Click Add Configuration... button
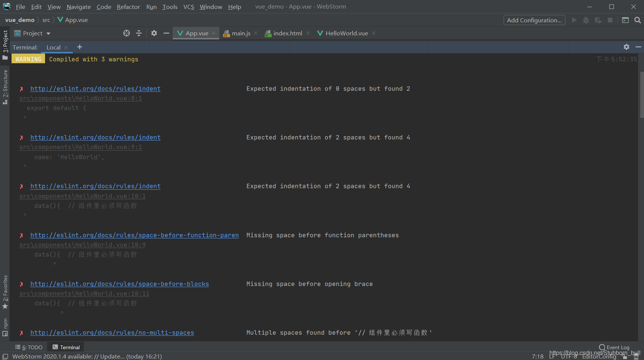 tap(534, 20)
